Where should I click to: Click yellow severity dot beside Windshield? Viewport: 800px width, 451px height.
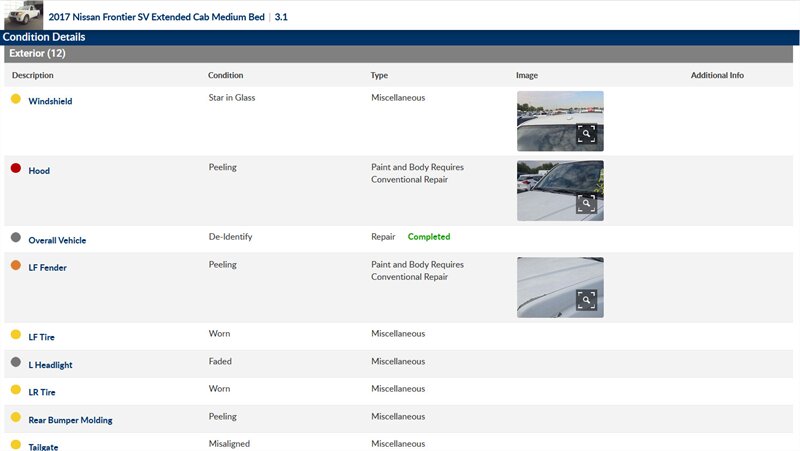click(x=16, y=99)
